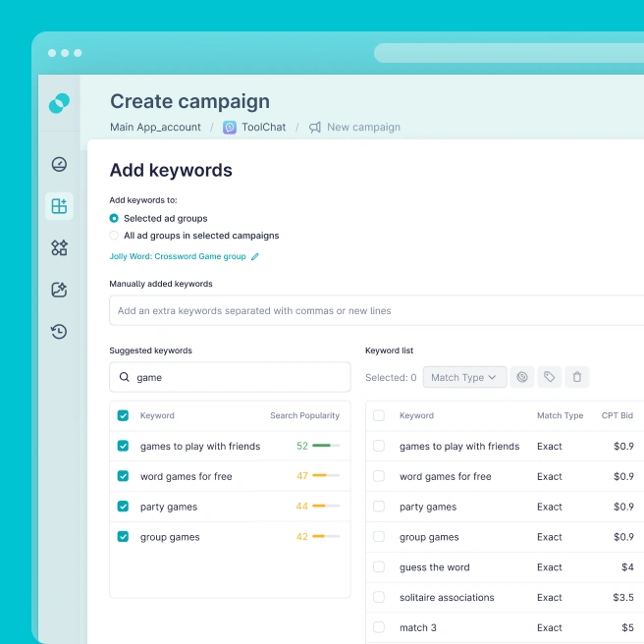Uncheck suggested keyword 'word games for free'

click(123, 476)
